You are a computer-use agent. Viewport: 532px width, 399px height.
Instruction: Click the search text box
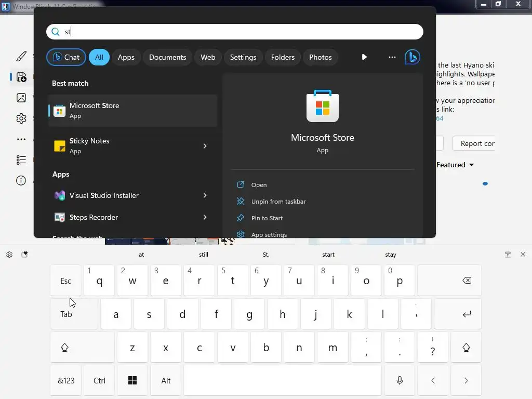point(235,32)
